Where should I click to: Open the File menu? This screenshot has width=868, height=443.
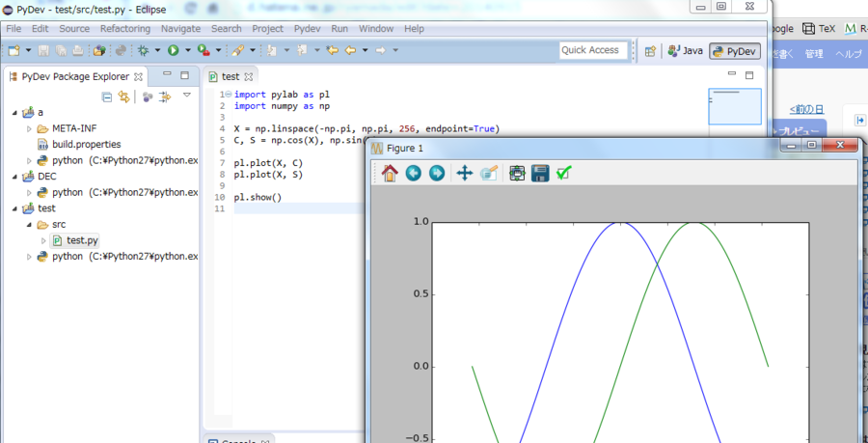tap(14, 29)
